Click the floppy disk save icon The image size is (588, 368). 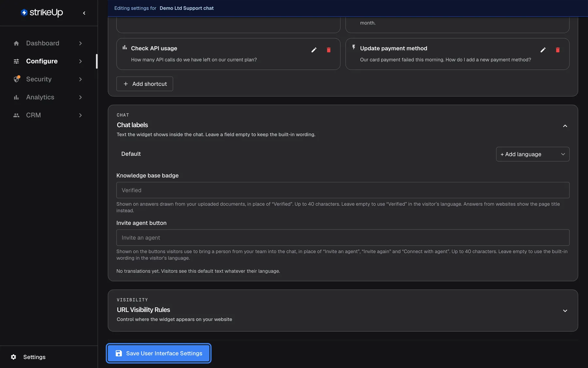(x=119, y=353)
